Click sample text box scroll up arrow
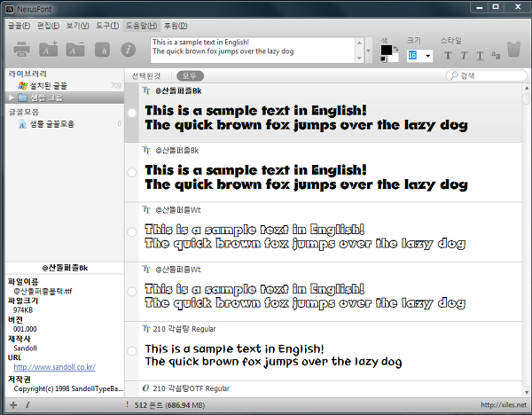This screenshot has width=532, height=415. coord(359,42)
